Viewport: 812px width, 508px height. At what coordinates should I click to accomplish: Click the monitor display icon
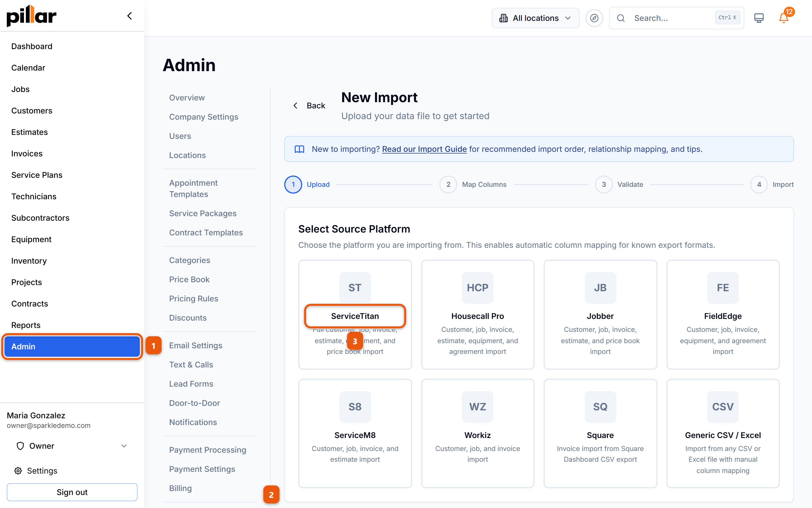[x=759, y=18]
